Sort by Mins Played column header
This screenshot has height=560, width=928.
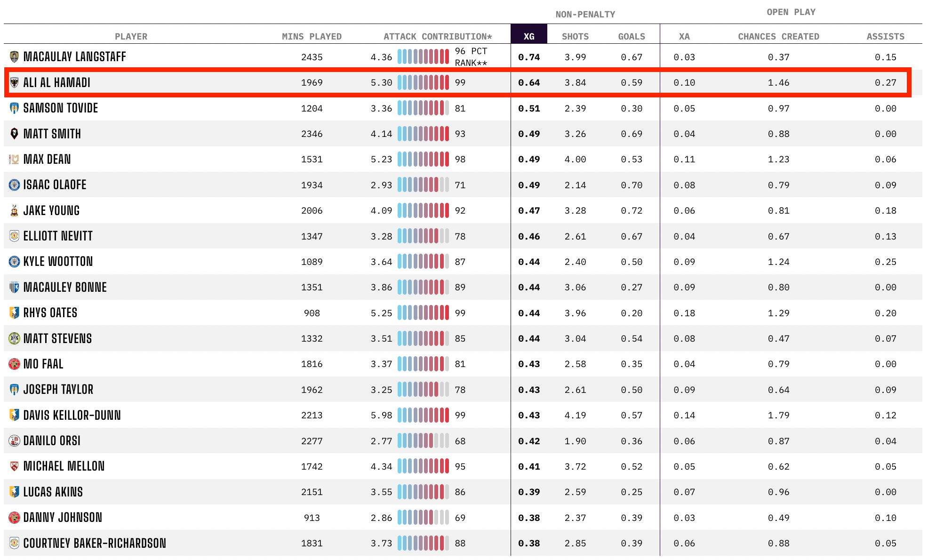[x=312, y=36]
